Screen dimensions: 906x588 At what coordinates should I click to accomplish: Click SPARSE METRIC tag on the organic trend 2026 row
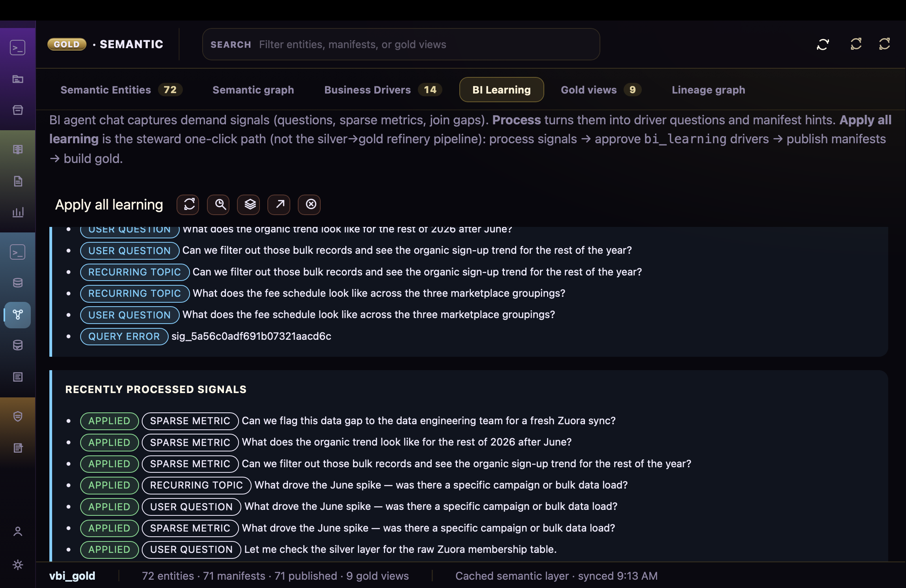(190, 442)
